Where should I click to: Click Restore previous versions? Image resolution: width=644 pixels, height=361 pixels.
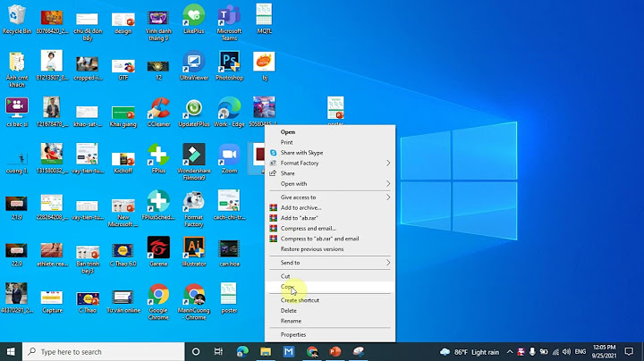(x=331, y=249)
